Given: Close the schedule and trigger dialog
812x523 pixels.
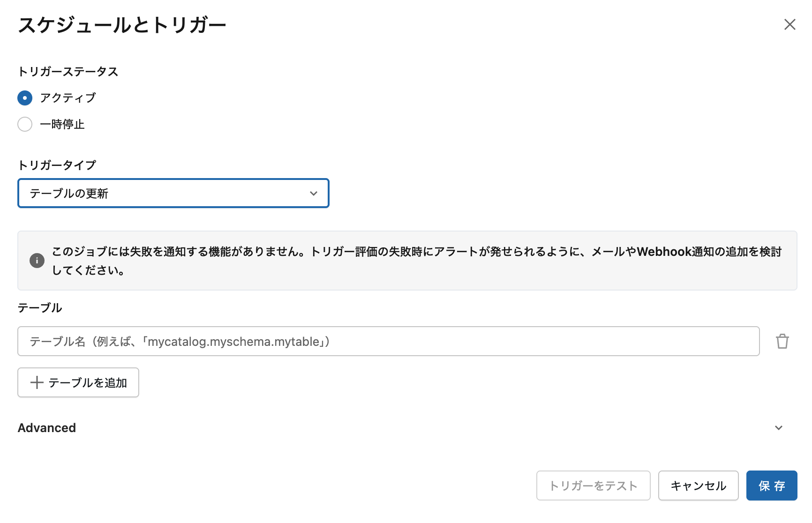Looking at the screenshot, I should [x=790, y=24].
